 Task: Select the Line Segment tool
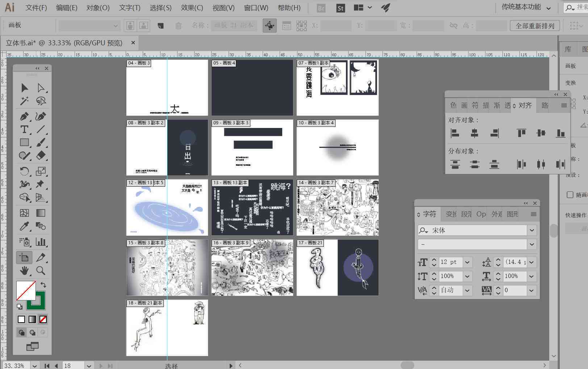41,129
